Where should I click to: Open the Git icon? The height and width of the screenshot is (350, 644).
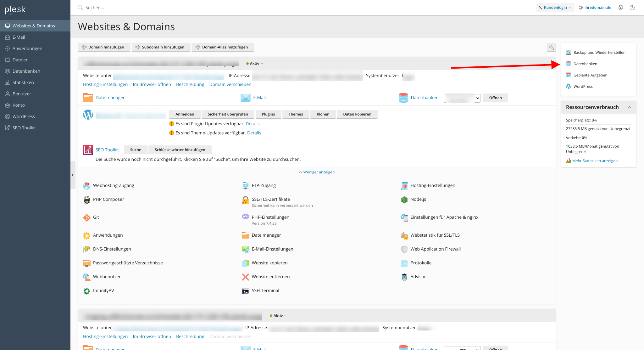point(87,217)
